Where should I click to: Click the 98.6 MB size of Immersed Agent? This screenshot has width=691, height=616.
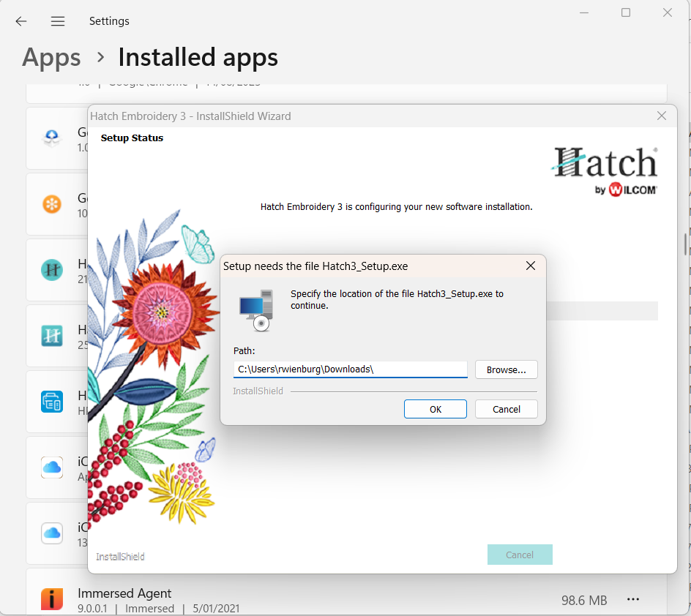[x=584, y=600]
